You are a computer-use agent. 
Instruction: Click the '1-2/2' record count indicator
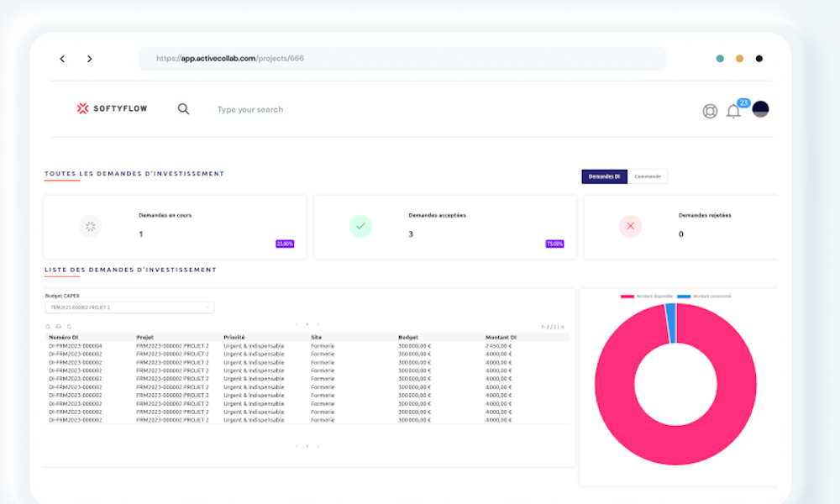click(549, 327)
